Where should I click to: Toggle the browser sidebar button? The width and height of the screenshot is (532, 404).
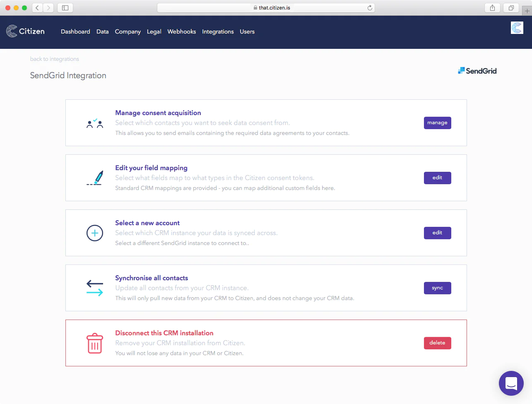pos(65,8)
